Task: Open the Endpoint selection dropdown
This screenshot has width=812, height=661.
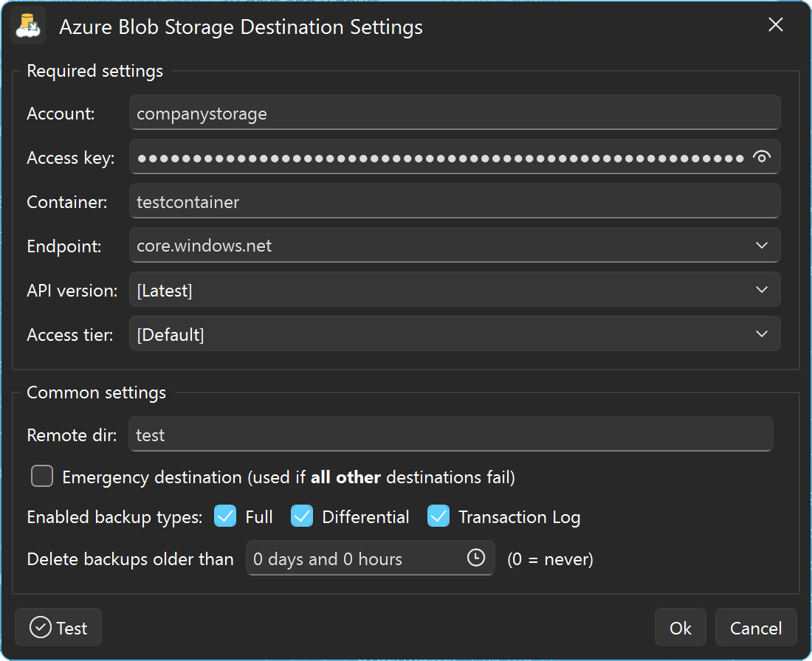Action: click(x=455, y=245)
